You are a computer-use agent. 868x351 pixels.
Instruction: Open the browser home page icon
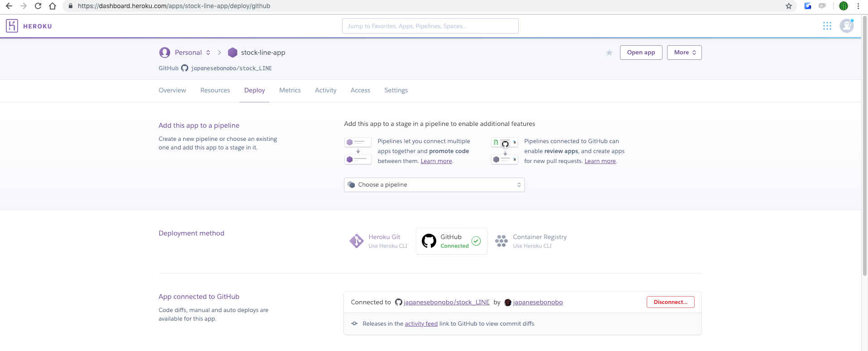click(52, 6)
